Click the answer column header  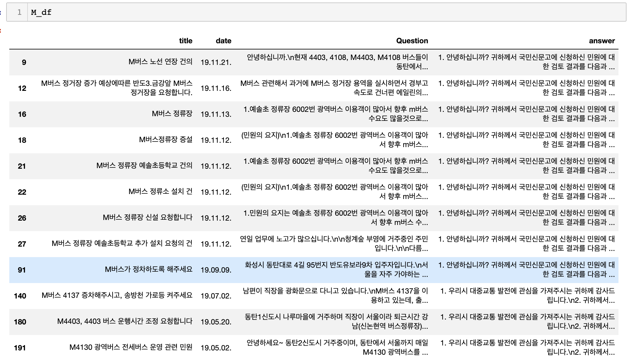(601, 41)
